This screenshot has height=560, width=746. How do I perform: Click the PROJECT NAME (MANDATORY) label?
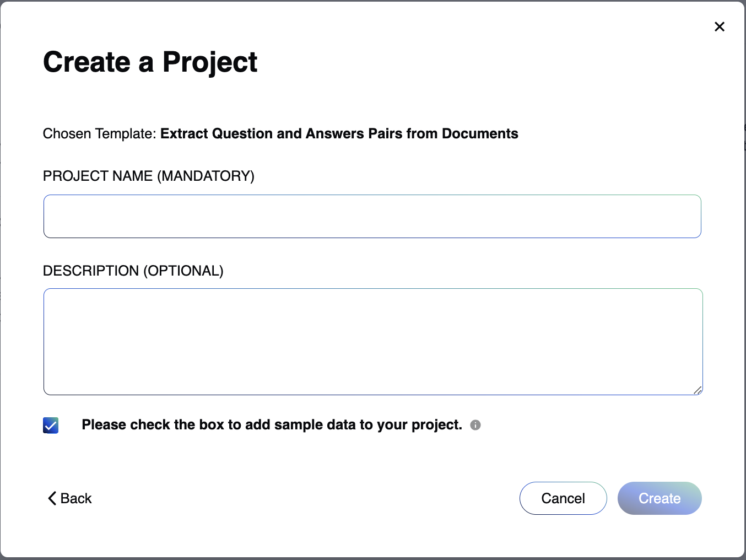click(149, 176)
